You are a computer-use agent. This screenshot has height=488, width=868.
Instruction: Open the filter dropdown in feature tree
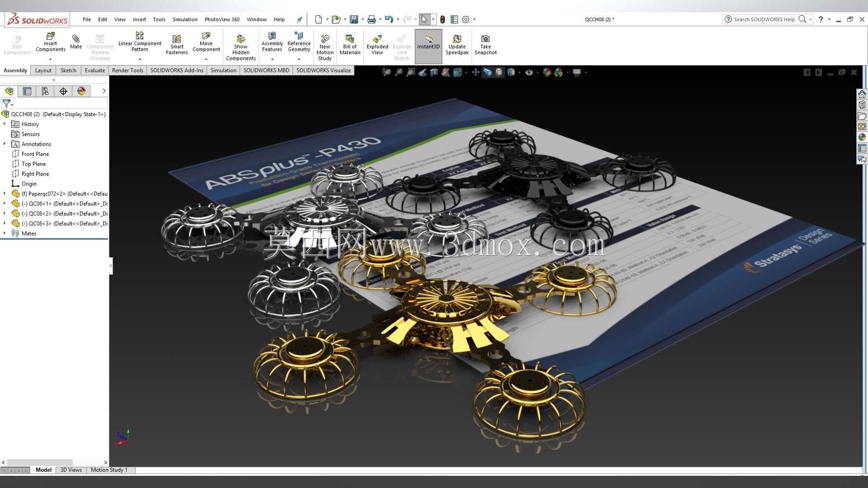click(x=8, y=104)
